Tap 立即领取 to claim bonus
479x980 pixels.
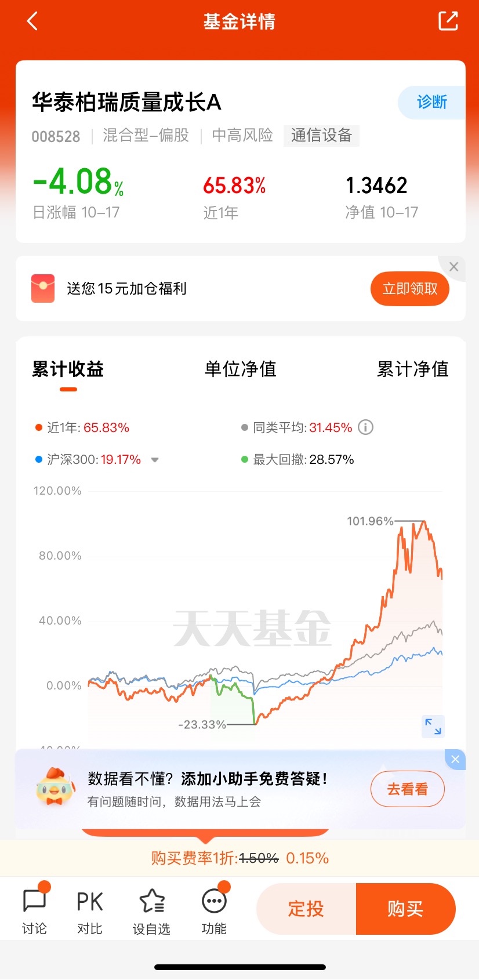410,288
